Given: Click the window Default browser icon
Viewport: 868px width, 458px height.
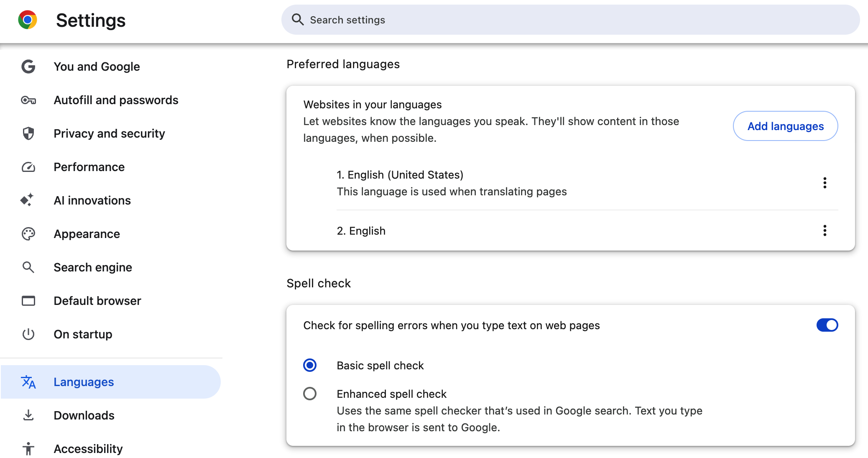Looking at the screenshot, I should click(x=28, y=301).
